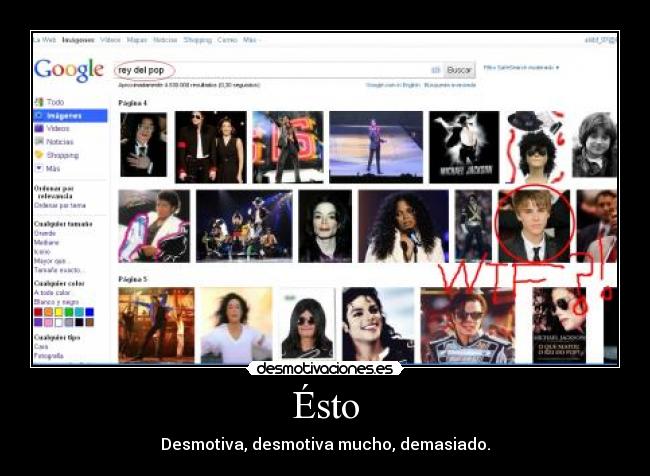Click the Mayor que... size option
Viewport: 650px width, 476px height.
52,261
